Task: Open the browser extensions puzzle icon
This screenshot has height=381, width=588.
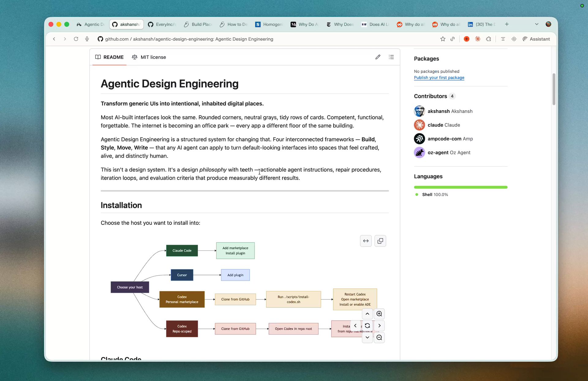Action: (489, 39)
